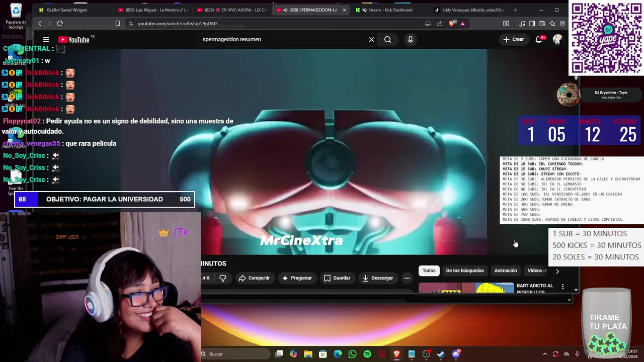The width and height of the screenshot is (644, 362).
Task: Open options for BART ADICTO video
Action: pyautogui.click(x=562, y=287)
